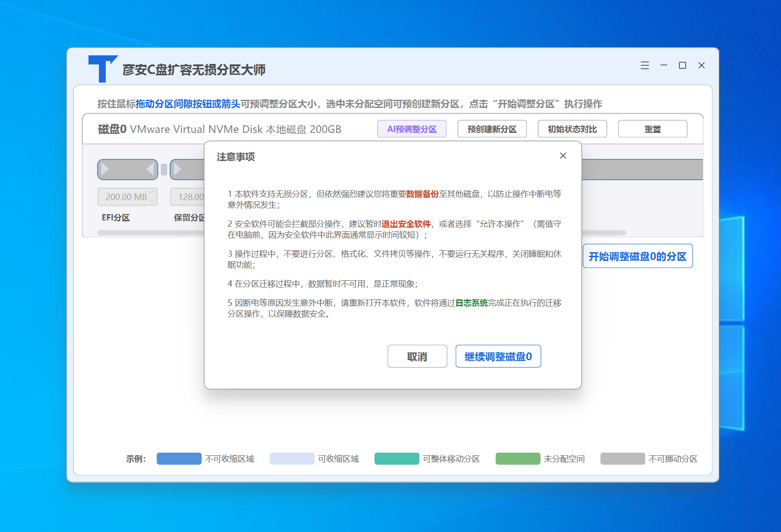Click the 拖动分区间隙按钮或箭头 blue text
This screenshot has width=781, height=532.
click(188, 104)
